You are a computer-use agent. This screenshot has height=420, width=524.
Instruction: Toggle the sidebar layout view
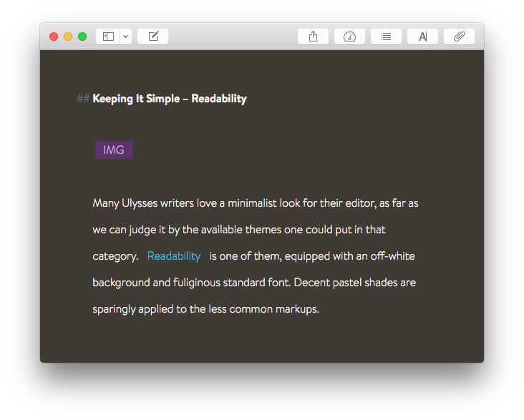pyautogui.click(x=108, y=36)
